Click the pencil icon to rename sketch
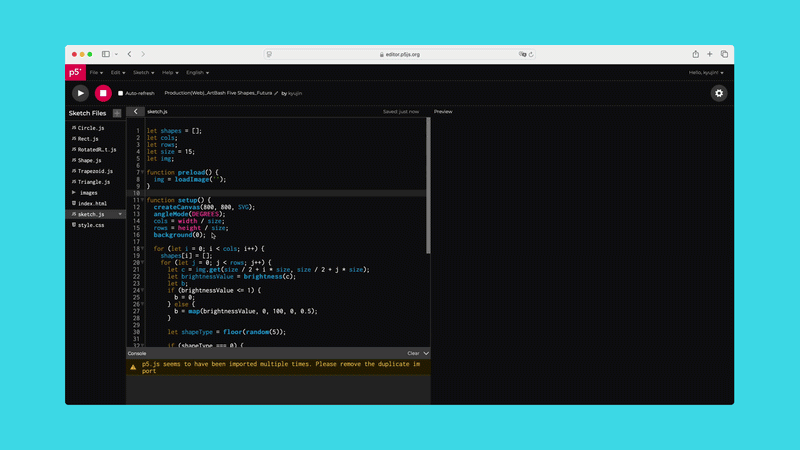 click(276, 93)
